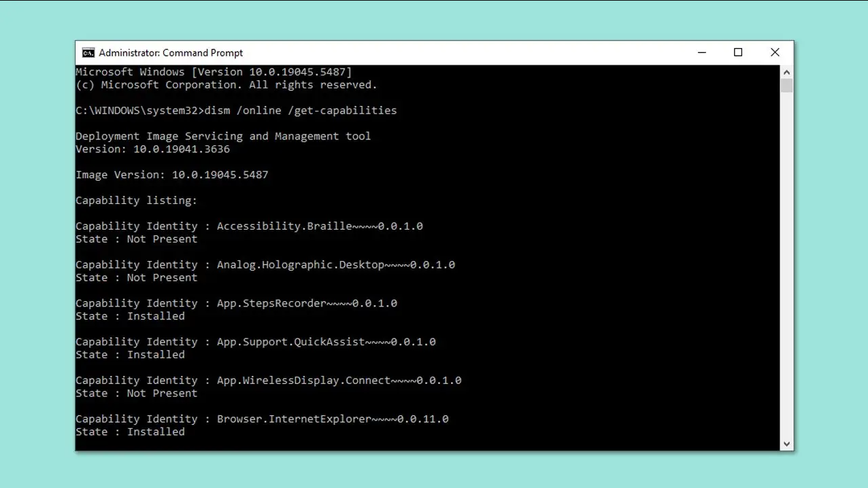Select the App.StepsRecorder capability line

pyautogui.click(x=236, y=304)
